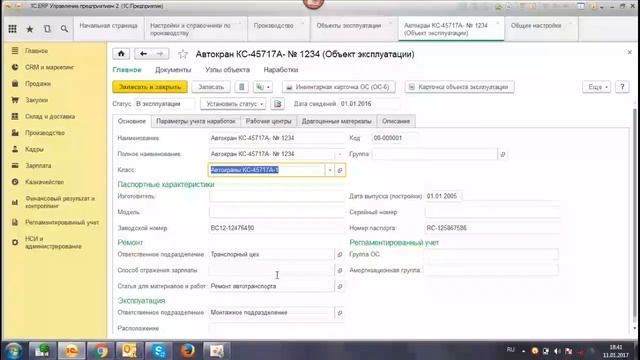Open help question mark button
Image resolution: width=640 pixels, height=360 pixels.
[x=622, y=87]
